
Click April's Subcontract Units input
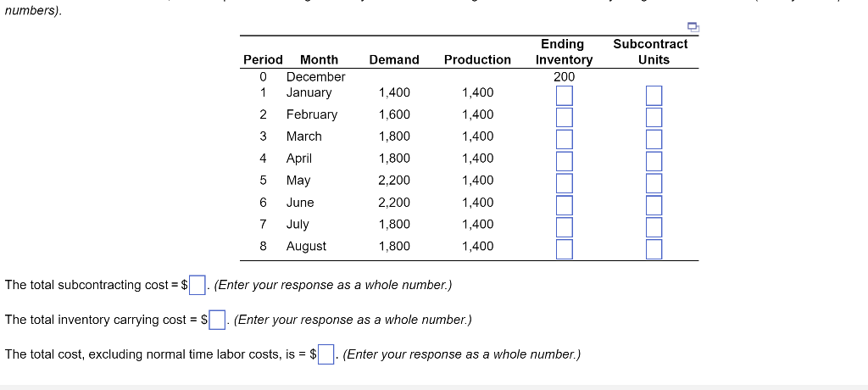[653, 160]
